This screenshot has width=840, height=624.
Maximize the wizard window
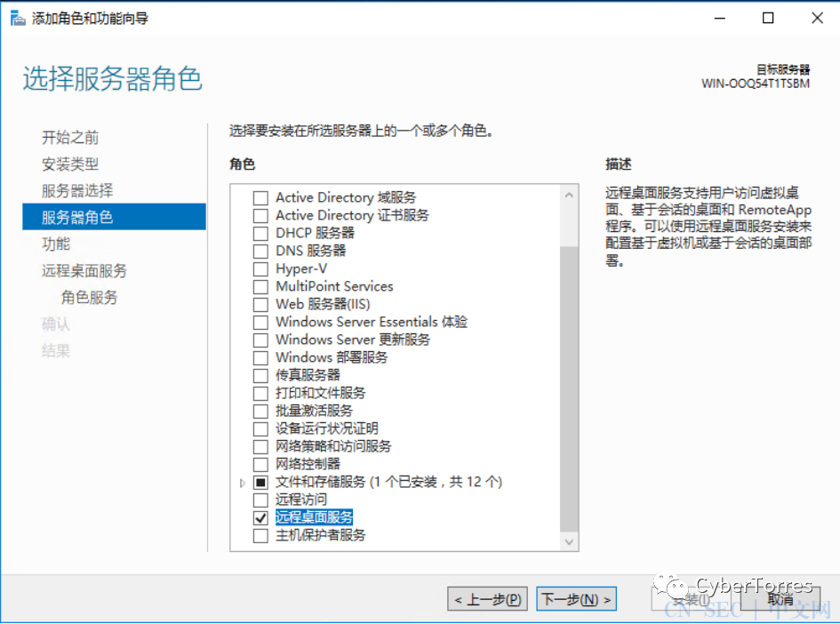click(768, 18)
